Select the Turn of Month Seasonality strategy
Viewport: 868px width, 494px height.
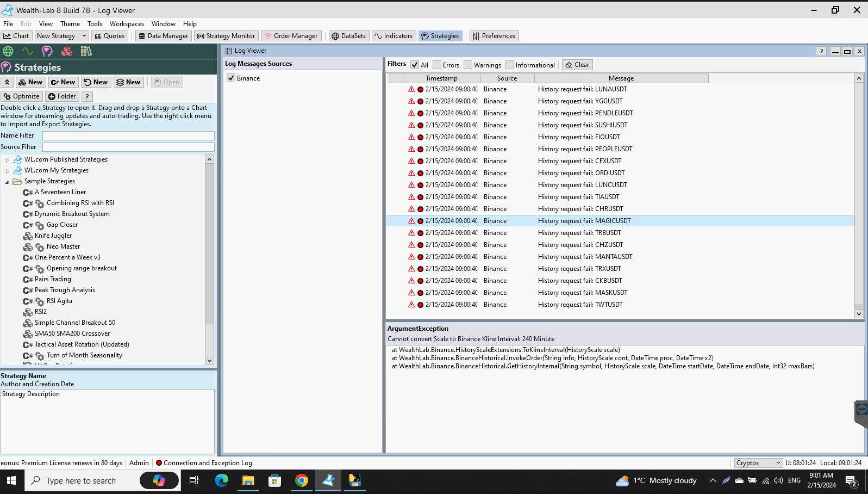(84, 355)
